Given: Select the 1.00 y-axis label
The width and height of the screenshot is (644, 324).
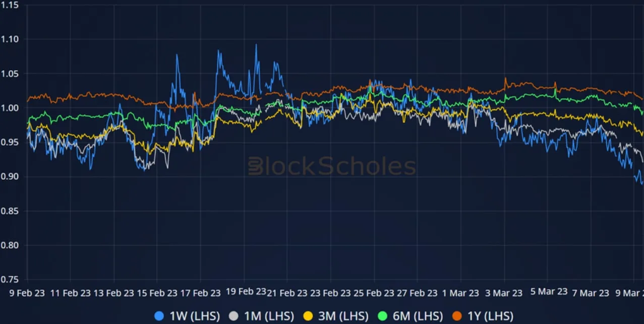Looking at the screenshot, I should [x=10, y=108].
